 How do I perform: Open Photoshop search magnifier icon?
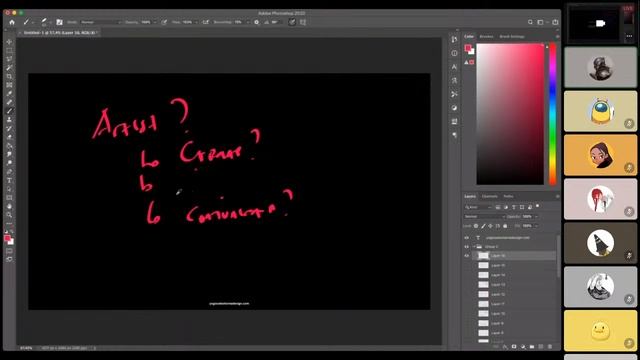[530, 22]
